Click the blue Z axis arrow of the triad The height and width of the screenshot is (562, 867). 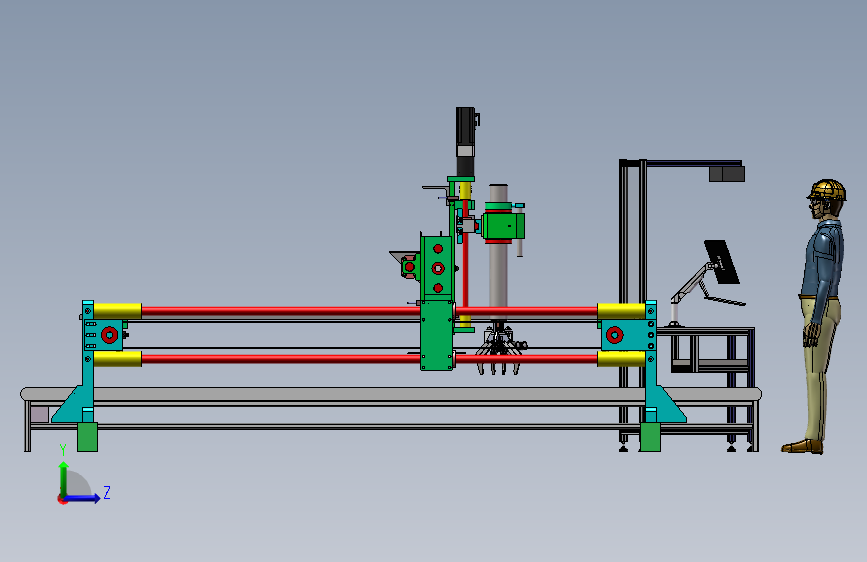tap(82, 498)
